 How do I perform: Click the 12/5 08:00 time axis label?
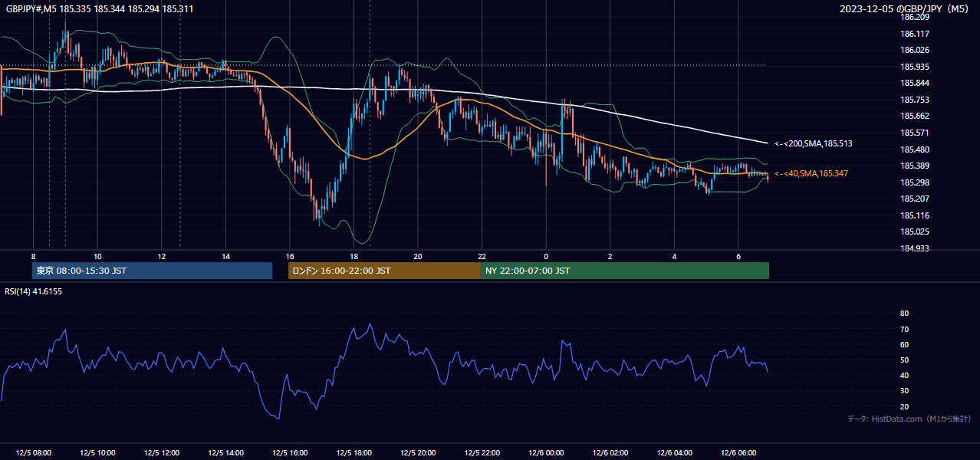(x=33, y=453)
